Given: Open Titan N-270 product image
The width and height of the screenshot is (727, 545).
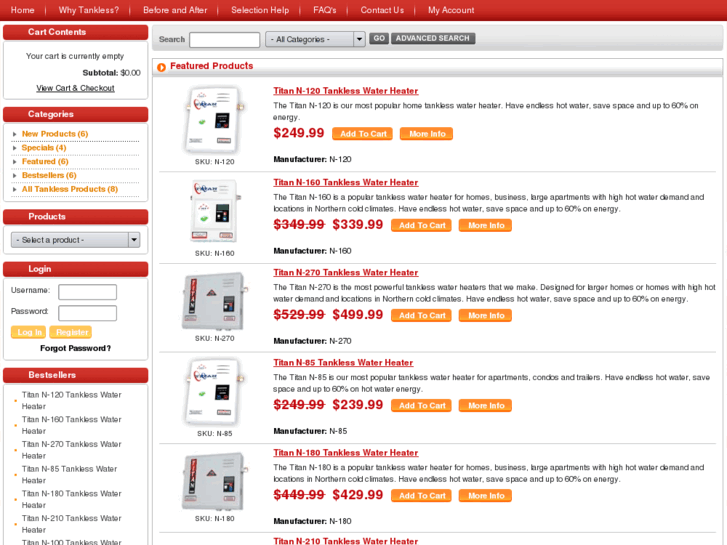Looking at the screenshot, I should point(214,301).
